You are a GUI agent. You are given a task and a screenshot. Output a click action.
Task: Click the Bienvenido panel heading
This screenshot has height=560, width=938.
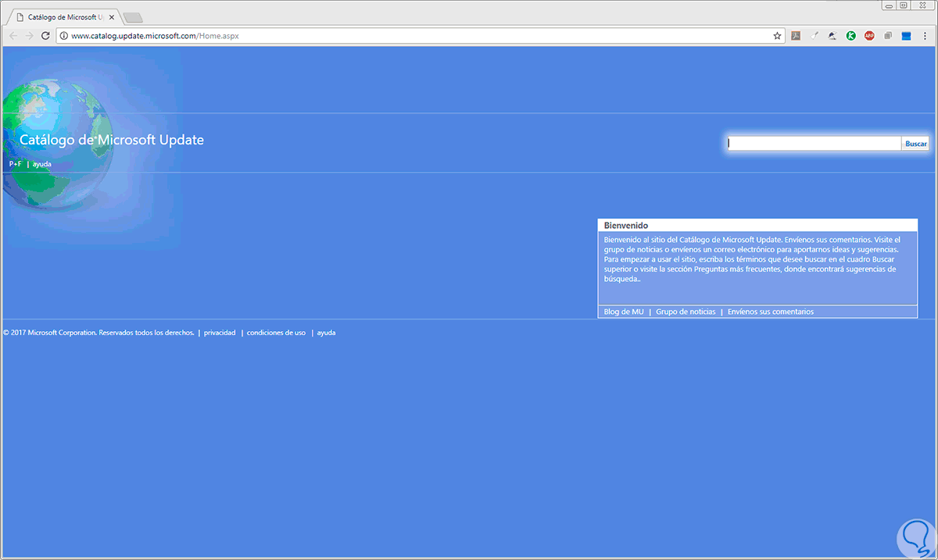coord(626,226)
